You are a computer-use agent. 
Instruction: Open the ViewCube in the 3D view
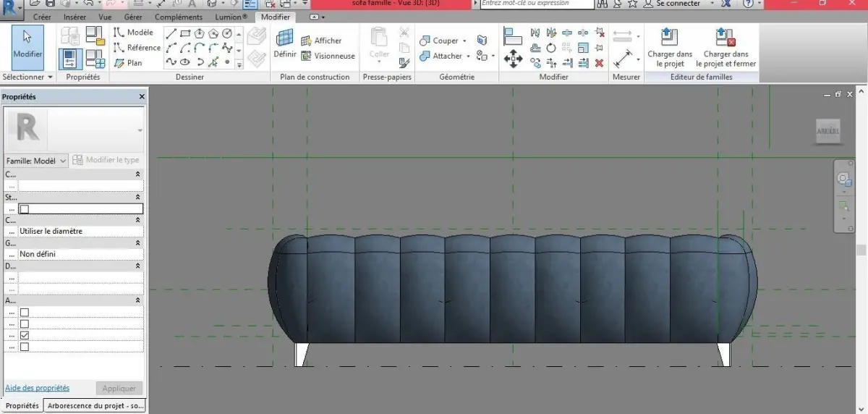[828, 130]
